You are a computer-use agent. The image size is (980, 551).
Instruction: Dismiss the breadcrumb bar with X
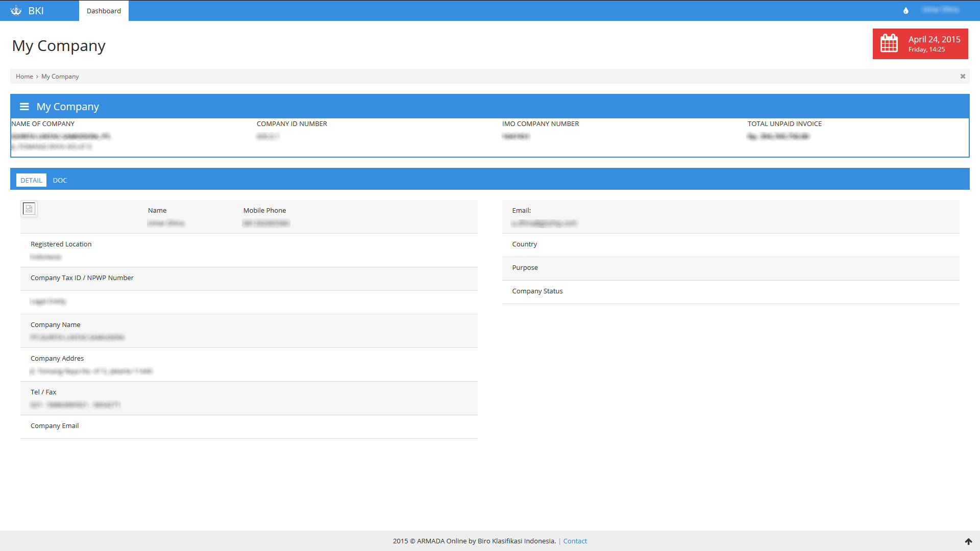[x=963, y=77]
